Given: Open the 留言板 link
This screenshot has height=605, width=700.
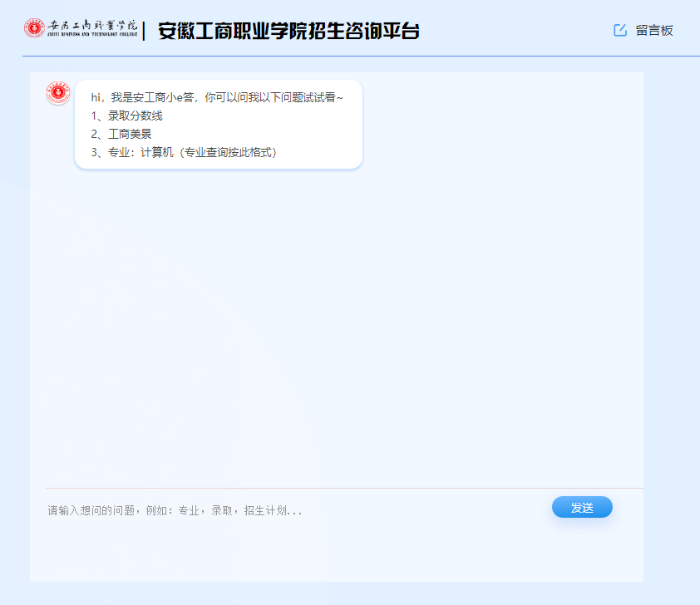Looking at the screenshot, I should click(x=654, y=31).
